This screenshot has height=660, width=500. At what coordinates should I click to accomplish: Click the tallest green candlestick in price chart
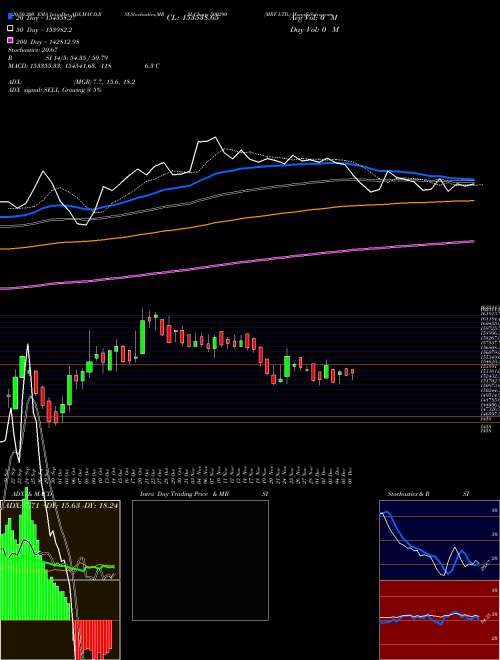click(142, 337)
